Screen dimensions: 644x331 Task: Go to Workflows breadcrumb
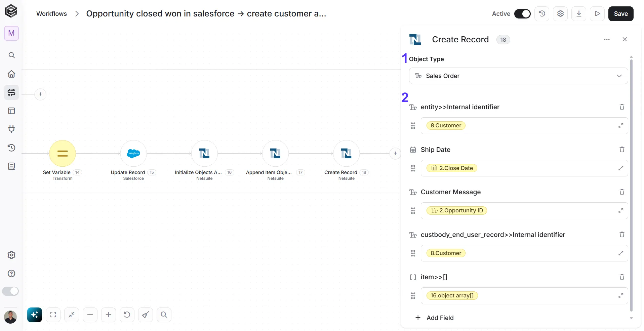pos(51,14)
